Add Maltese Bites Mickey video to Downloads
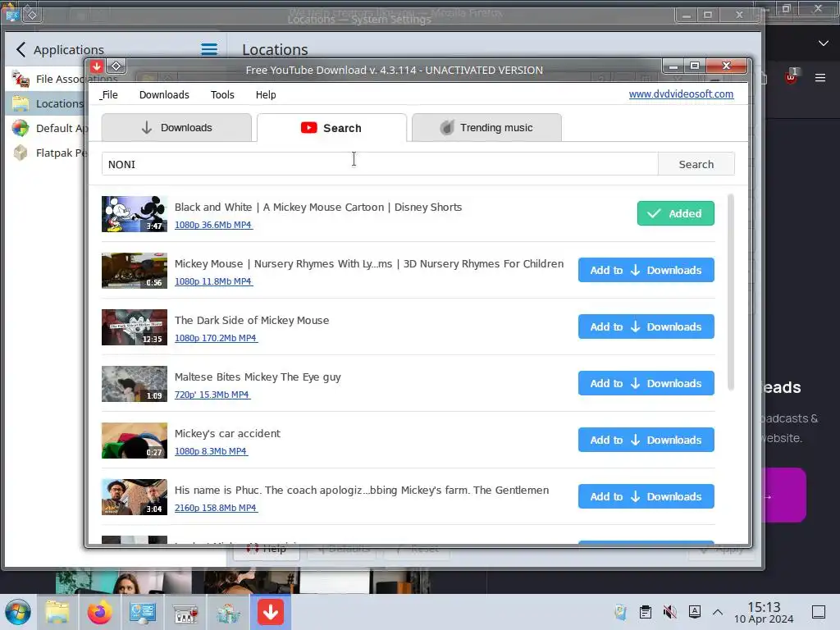 coord(646,384)
